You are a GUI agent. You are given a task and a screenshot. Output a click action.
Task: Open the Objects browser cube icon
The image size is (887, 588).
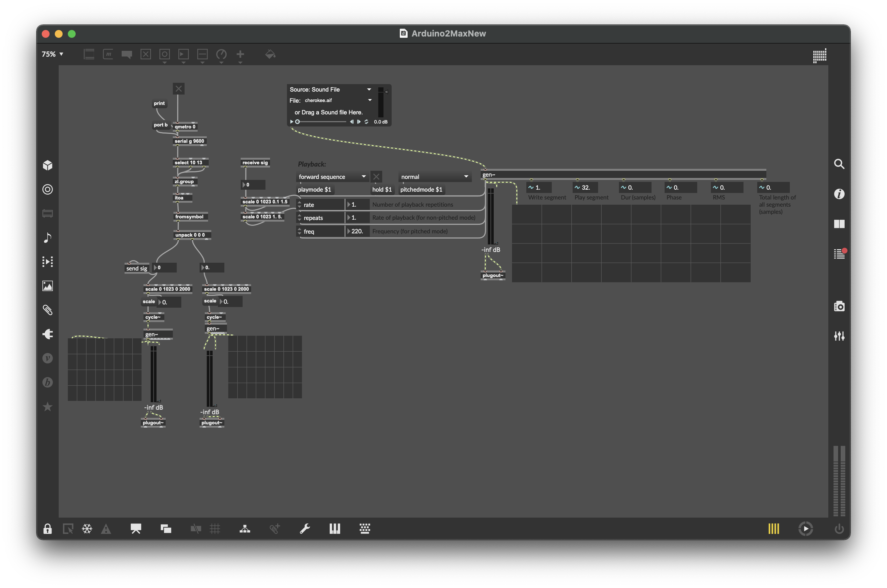pos(48,165)
